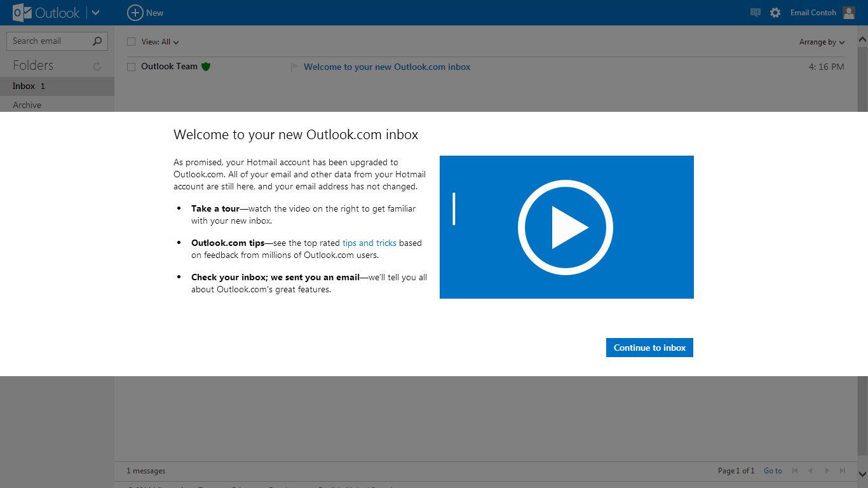868x488 pixels.
Task: Tick the Outlook Team message checkbox
Action: (x=132, y=67)
